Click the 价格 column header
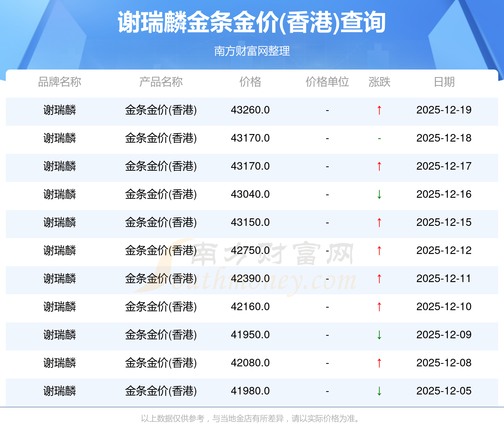 coord(250,82)
